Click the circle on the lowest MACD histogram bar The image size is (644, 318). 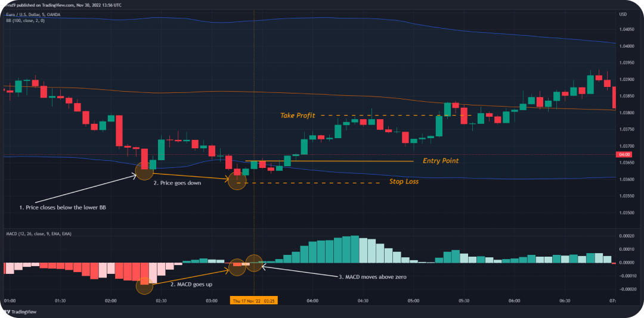[x=144, y=286]
